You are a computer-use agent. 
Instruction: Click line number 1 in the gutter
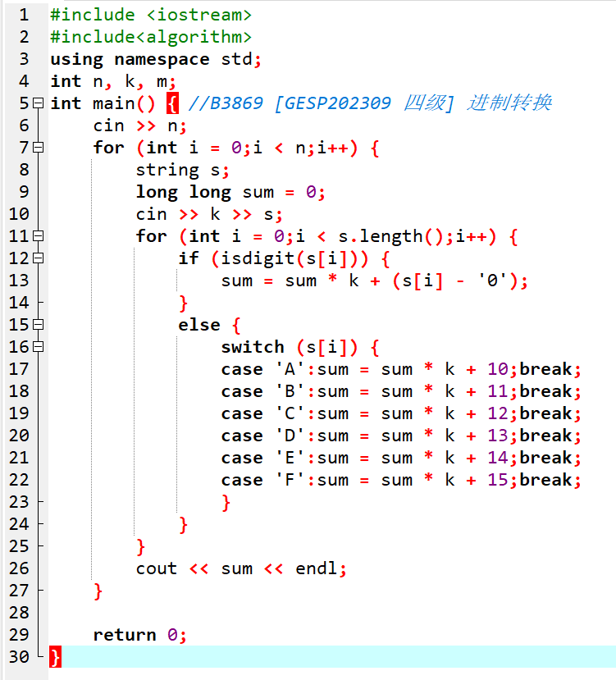(23, 15)
